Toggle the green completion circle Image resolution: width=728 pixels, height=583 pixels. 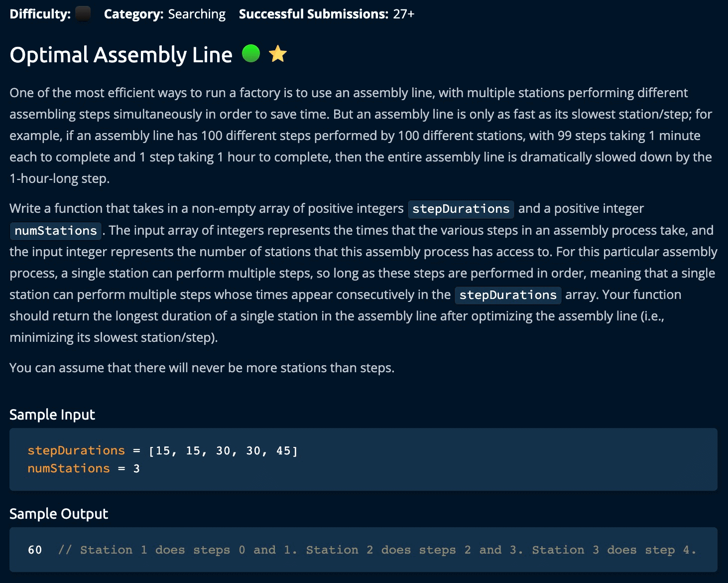click(251, 53)
